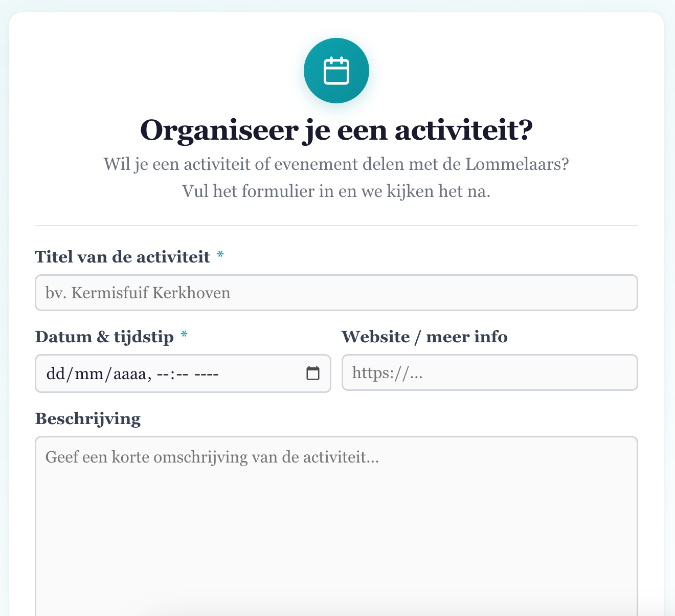Viewport: 675px width, 616px height.
Task: Click the asterisk next to Titel label
Action: click(220, 256)
